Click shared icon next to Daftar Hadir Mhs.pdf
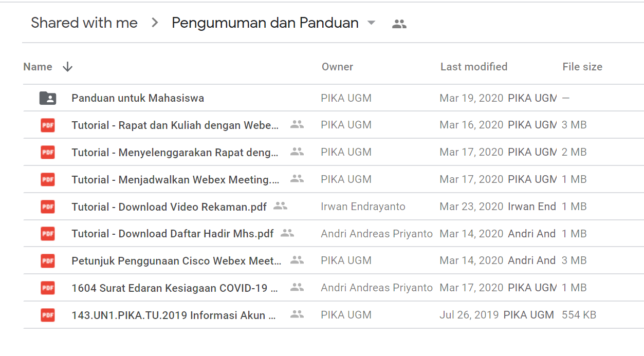 click(287, 233)
